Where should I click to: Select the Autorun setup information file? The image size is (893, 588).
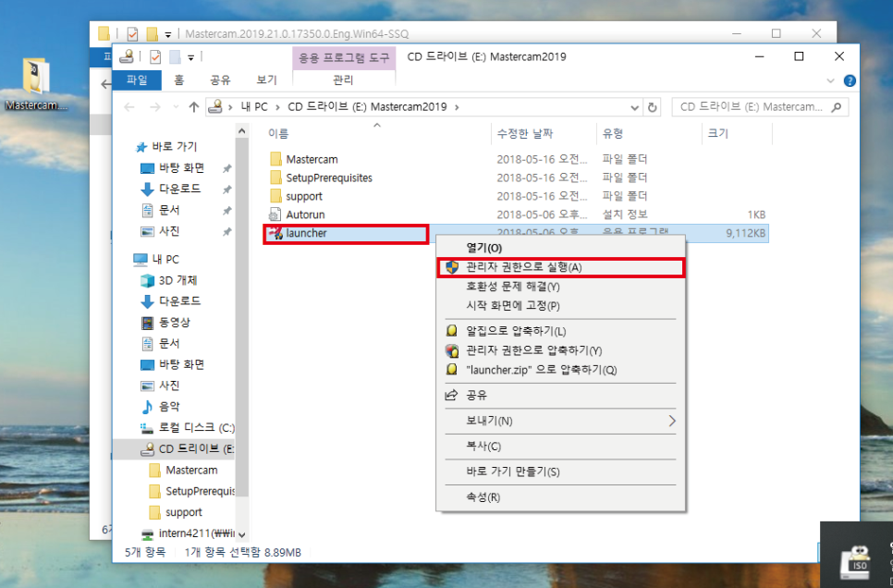(305, 214)
